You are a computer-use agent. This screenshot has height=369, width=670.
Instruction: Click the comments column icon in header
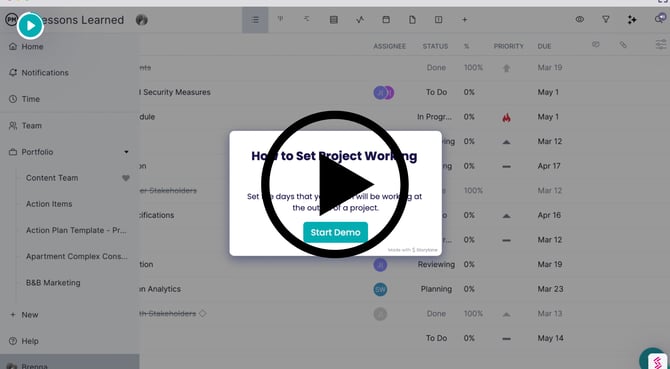click(596, 44)
